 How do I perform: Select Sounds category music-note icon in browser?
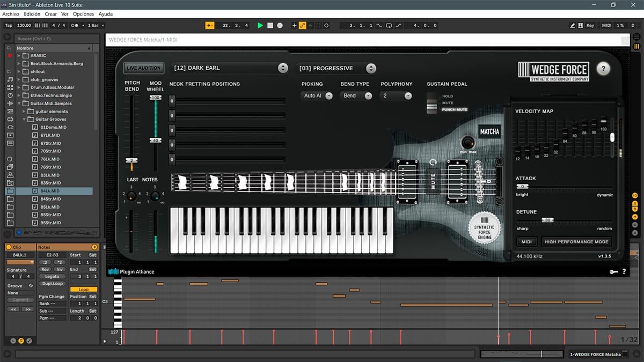(10, 79)
